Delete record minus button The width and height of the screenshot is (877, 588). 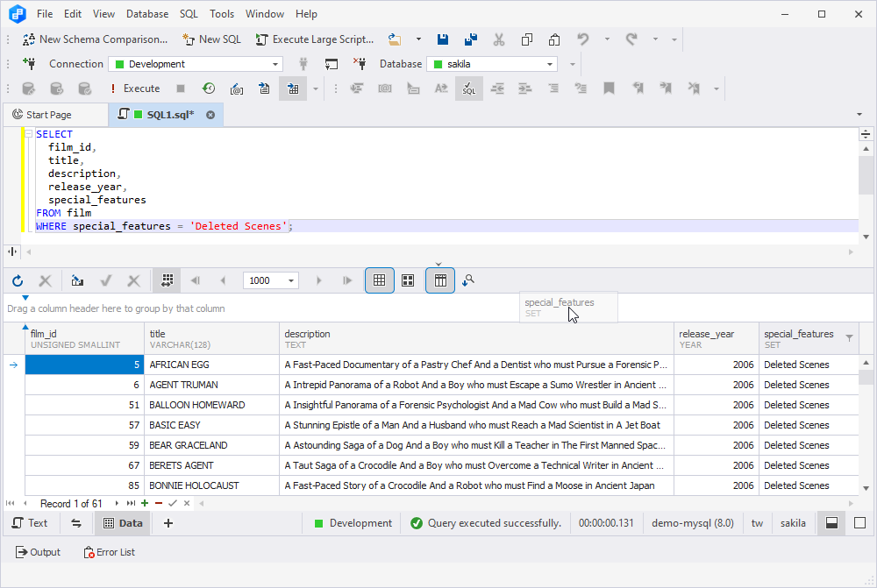(159, 503)
